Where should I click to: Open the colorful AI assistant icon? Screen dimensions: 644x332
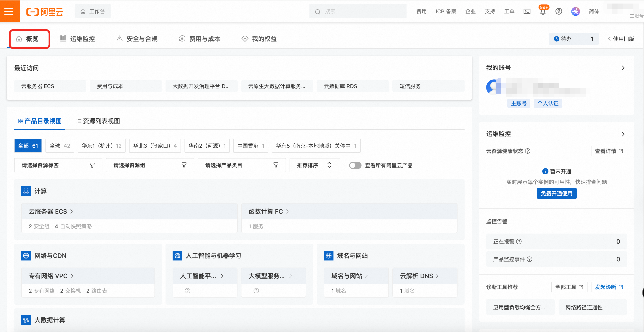(575, 11)
